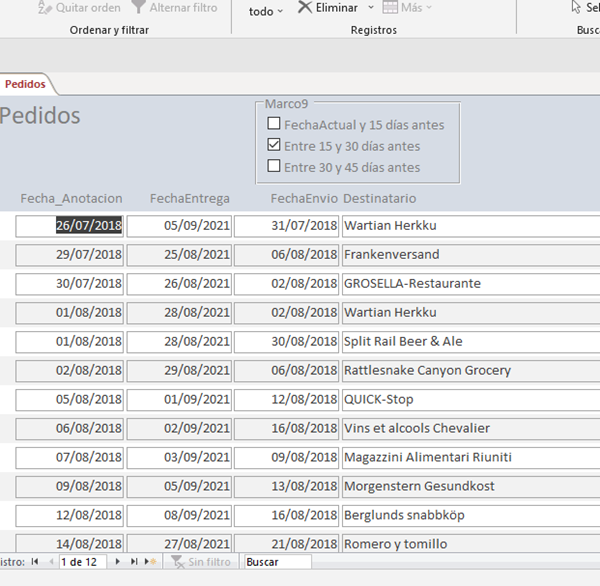Click FechaEntrega cell 25/08/2021
The height and width of the screenshot is (586, 600).
click(x=179, y=255)
